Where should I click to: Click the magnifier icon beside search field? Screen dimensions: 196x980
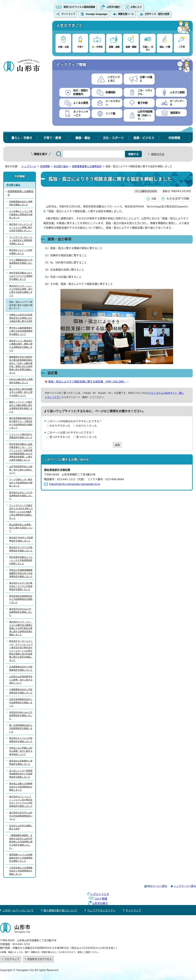[x=59, y=154]
